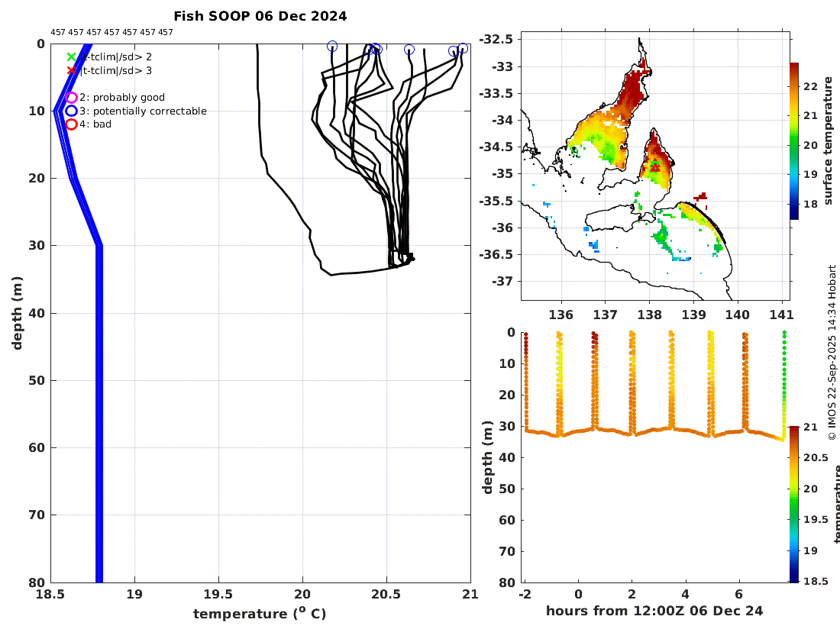Click the '4: bad' legend text
Viewport: 840px width, 626px height.
95,124
